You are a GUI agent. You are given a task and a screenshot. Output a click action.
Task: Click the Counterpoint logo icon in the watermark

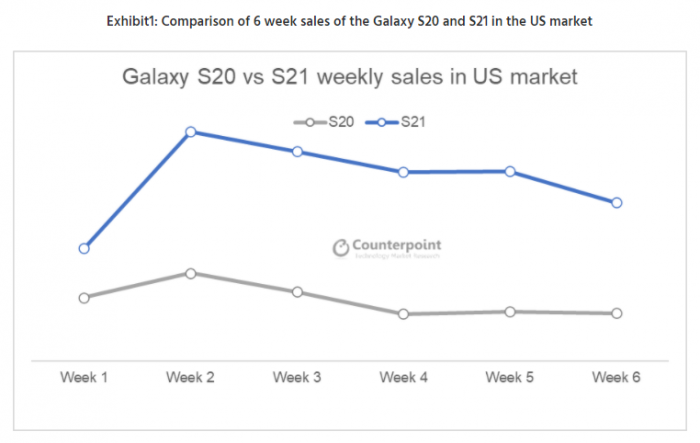340,246
